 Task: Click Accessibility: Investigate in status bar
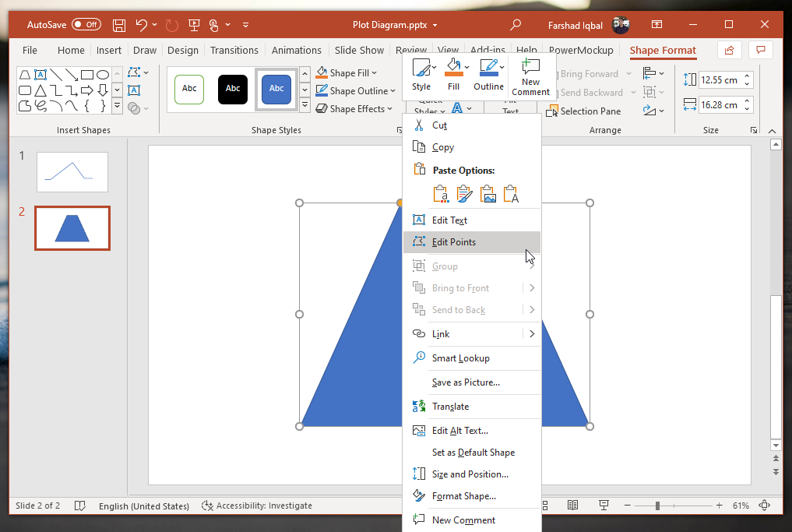[x=257, y=506]
